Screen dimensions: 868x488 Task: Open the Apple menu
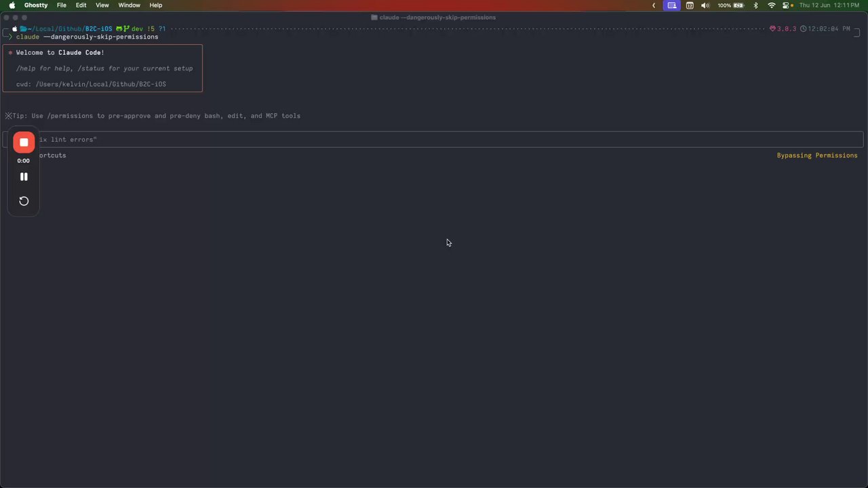coord(12,5)
